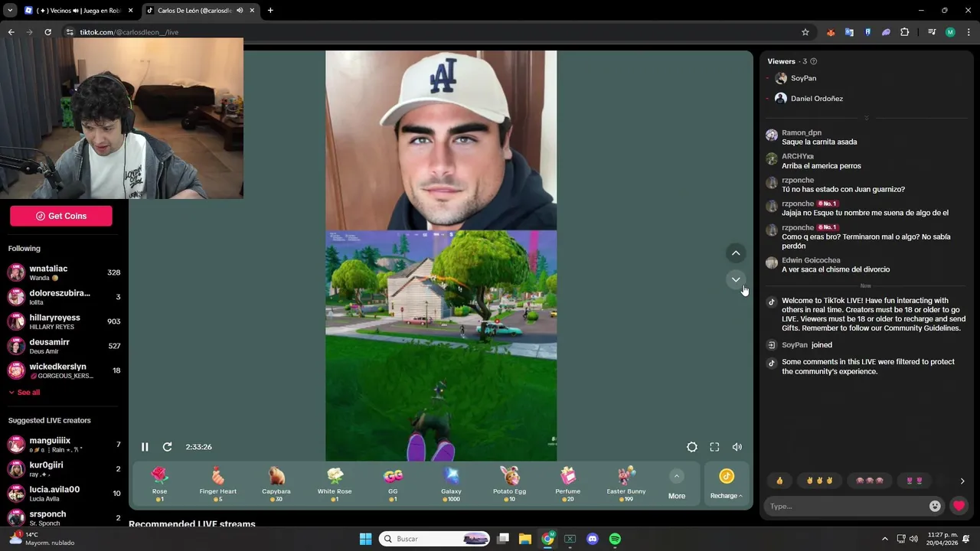This screenshot has width=980, height=551.
Task: Send triple victory hands quick reaction
Action: tap(819, 481)
